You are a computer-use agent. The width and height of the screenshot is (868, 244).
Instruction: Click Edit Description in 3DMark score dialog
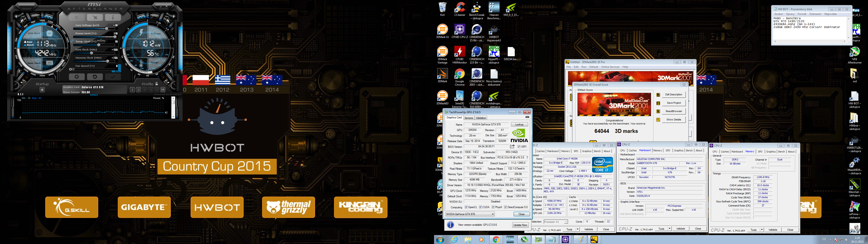(674, 95)
